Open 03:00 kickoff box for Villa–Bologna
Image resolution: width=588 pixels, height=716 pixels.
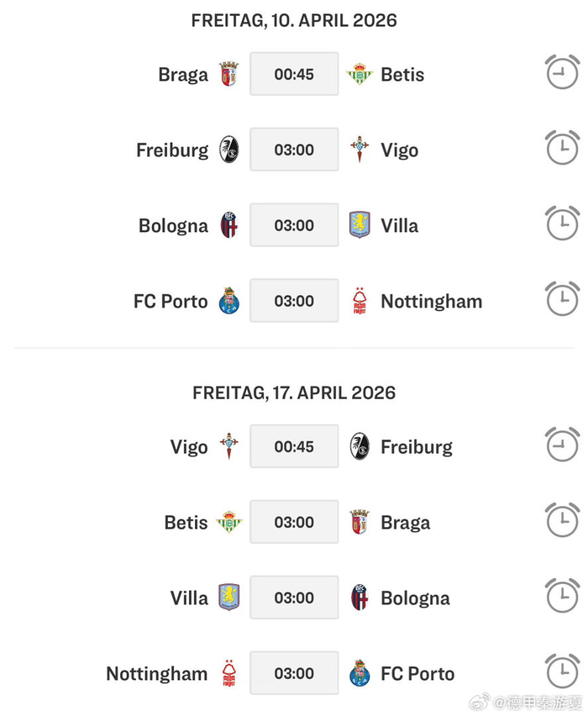pyautogui.click(x=294, y=598)
